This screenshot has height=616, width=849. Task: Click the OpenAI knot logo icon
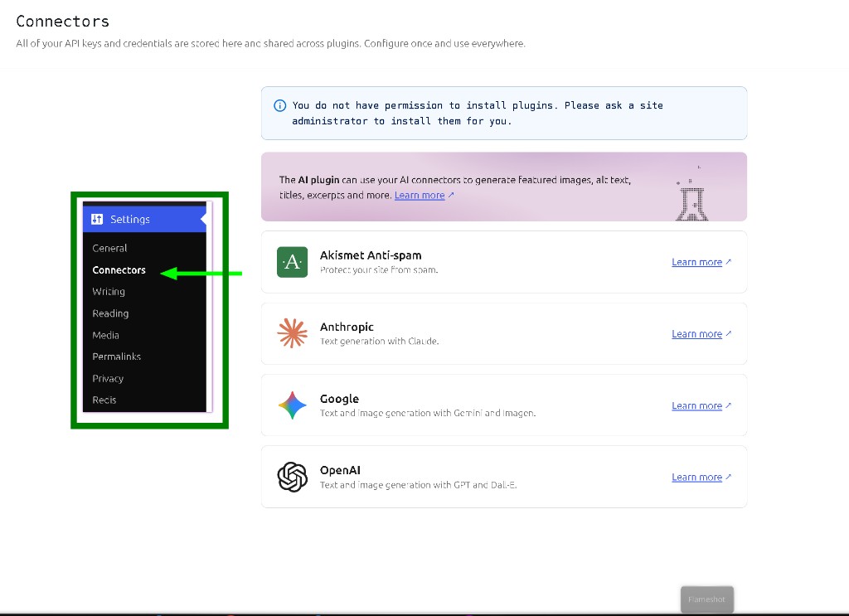point(293,477)
